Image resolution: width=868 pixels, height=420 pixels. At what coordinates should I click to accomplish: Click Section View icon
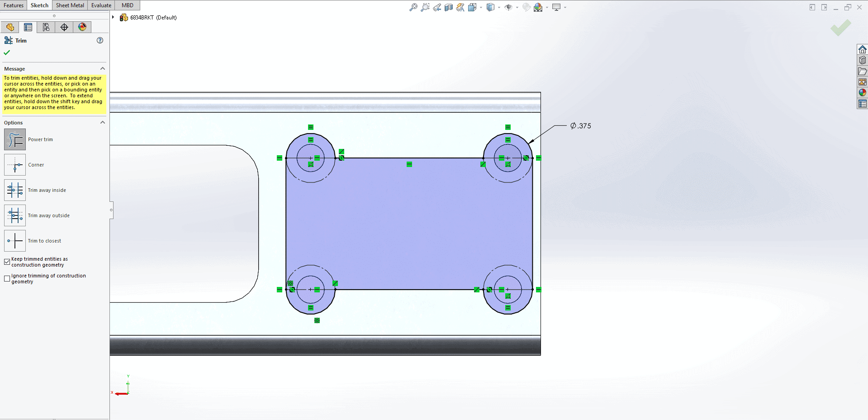[449, 7]
